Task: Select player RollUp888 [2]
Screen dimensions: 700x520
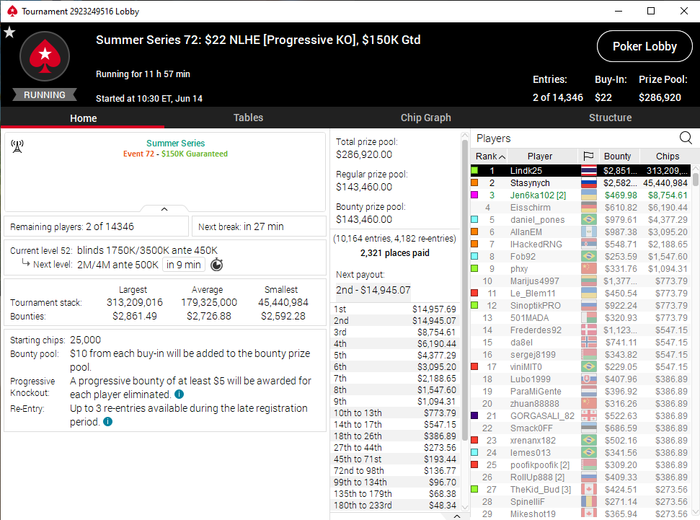Action: (x=580, y=477)
